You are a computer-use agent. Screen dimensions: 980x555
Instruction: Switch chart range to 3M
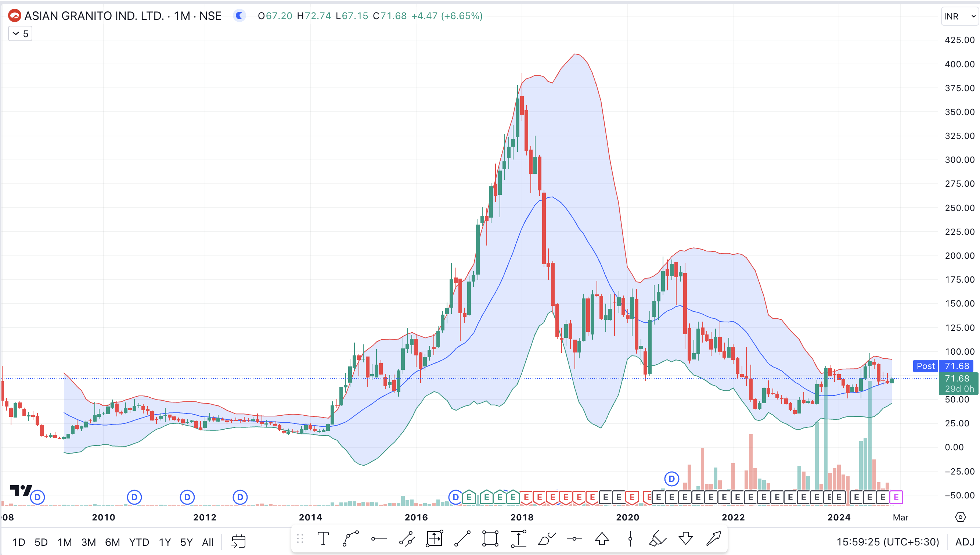(89, 542)
